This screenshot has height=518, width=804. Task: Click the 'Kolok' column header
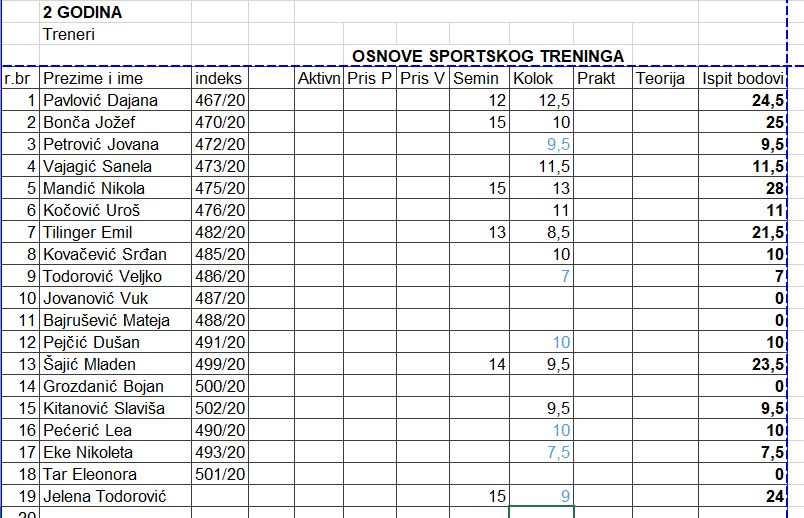pyautogui.click(x=533, y=78)
